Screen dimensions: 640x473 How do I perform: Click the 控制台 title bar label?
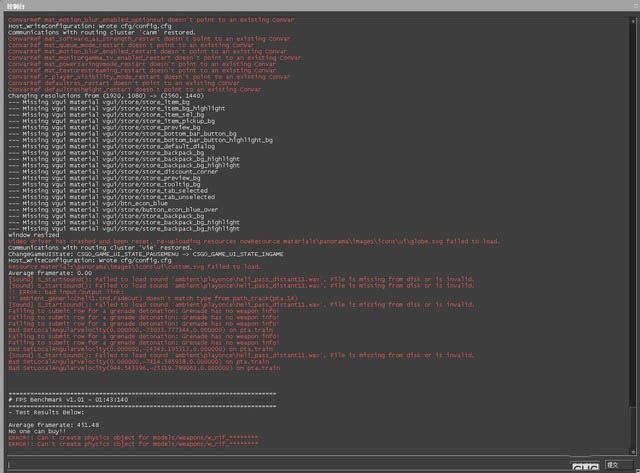(15, 6)
